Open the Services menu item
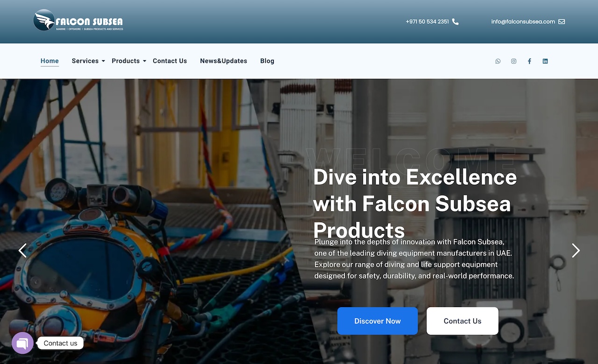Image resolution: width=598 pixels, height=364 pixels. [x=85, y=61]
